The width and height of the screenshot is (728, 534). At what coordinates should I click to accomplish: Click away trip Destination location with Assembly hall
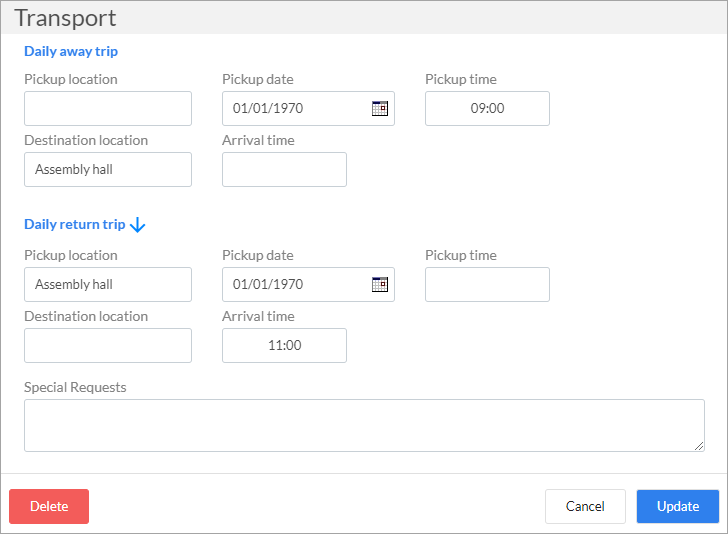pos(108,169)
